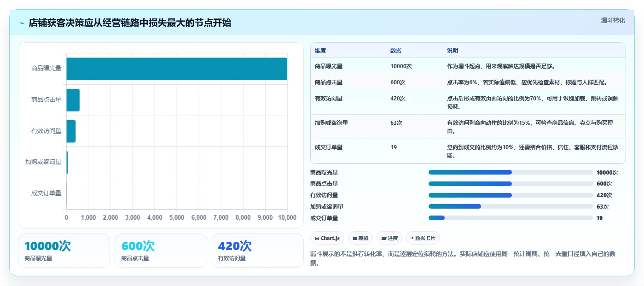The image size is (644, 286).
Task: Click the 商品曝光量 label in the progress list
Action: click(x=324, y=173)
